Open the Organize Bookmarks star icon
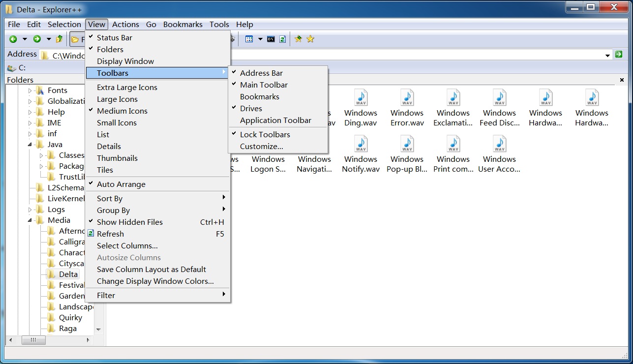 pyautogui.click(x=310, y=39)
